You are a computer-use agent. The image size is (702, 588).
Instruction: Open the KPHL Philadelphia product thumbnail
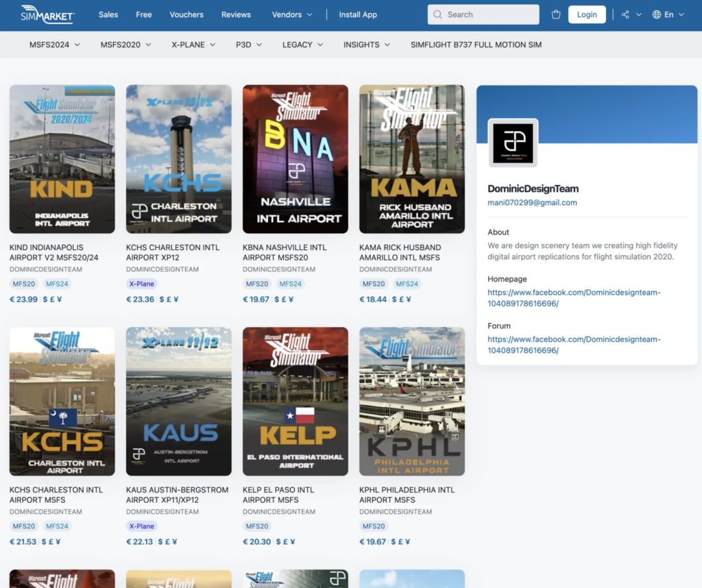[412, 402]
